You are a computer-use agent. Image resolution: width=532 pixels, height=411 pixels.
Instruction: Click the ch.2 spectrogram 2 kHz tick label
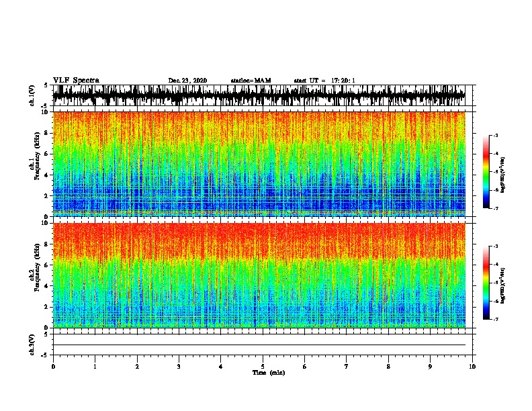tap(46, 307)
